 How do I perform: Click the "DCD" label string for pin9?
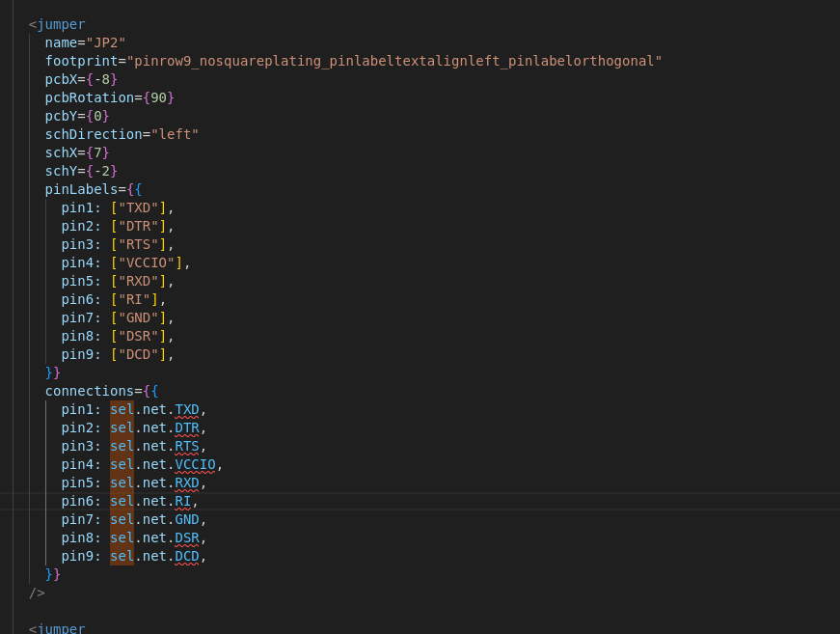(x=138, y=354)
